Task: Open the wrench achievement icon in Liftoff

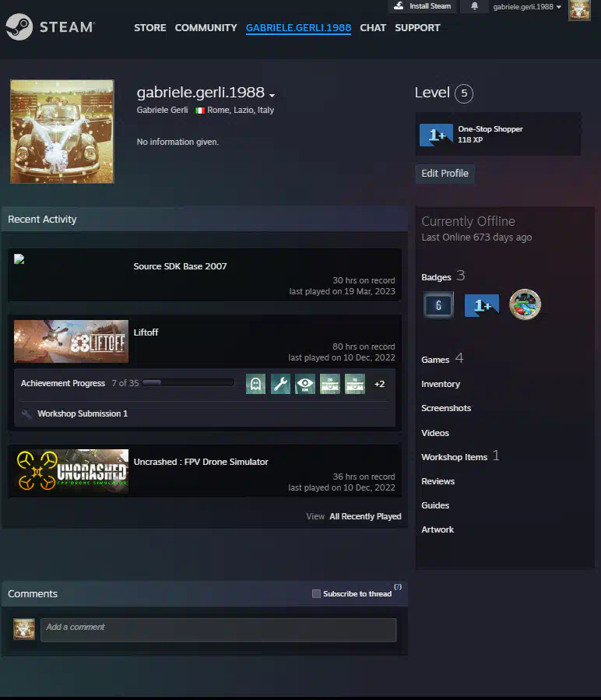Action: pos(280,384)
